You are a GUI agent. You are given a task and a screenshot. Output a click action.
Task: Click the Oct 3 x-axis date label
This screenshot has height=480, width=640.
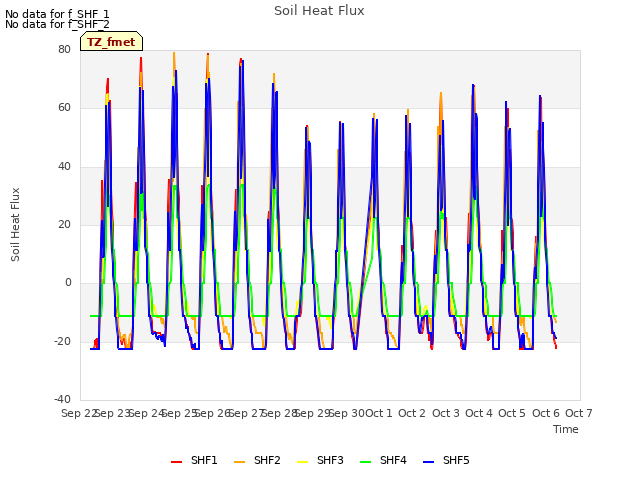point(446,413)
